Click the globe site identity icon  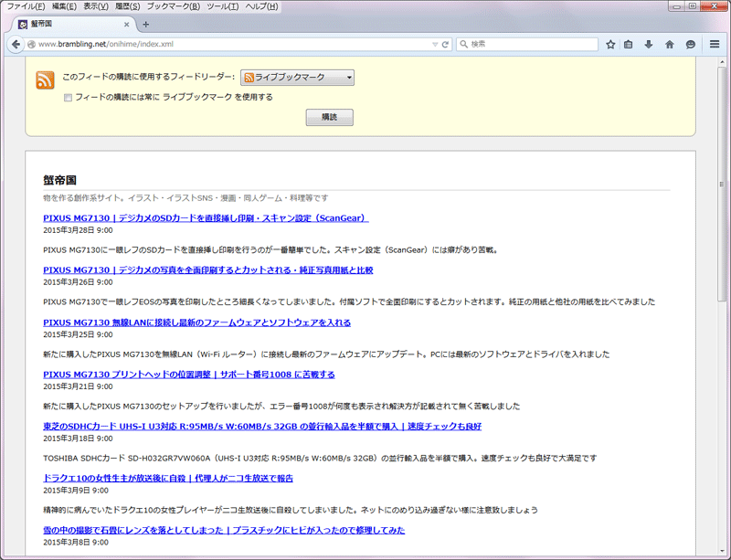pos(31,44)
